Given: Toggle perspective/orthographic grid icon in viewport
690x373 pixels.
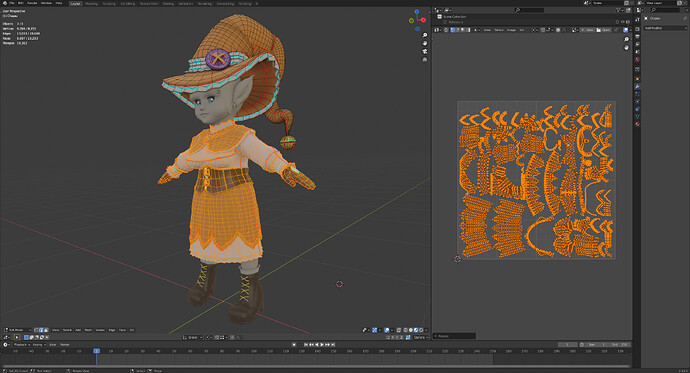Looking at the screenshot, I should (x=425, y=59).
